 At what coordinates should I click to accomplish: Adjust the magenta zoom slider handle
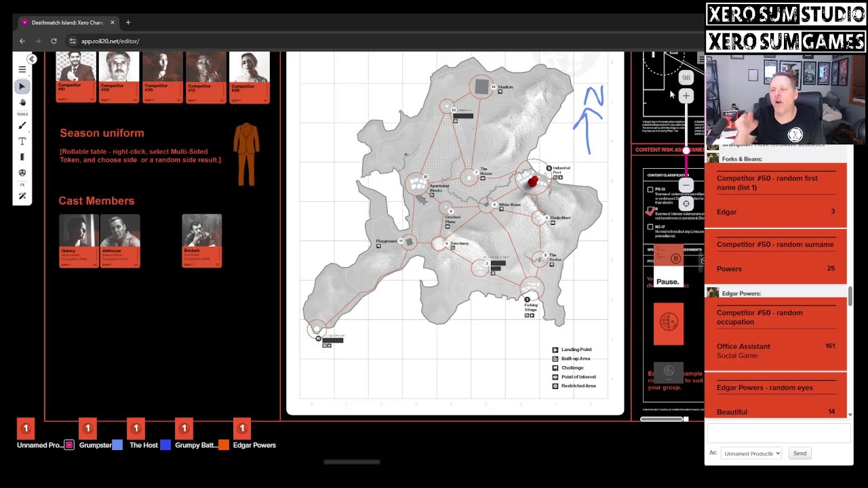coord(686,150)
